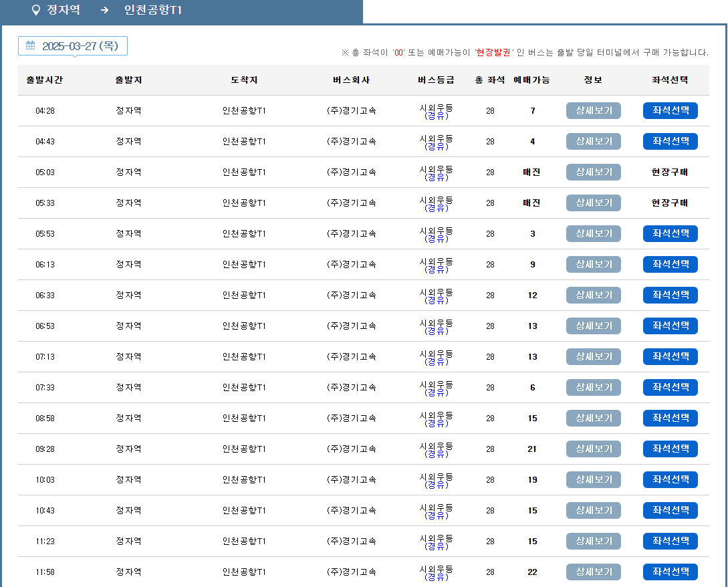The height and width of the screenshot is (587, 728).
Task: View details of the 10:03 departure
Action: coord(593,479)
